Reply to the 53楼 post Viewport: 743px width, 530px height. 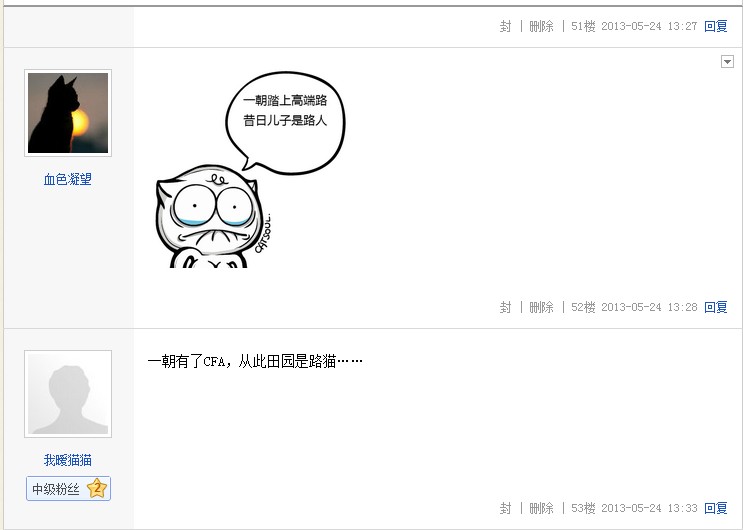click(716, 508)
